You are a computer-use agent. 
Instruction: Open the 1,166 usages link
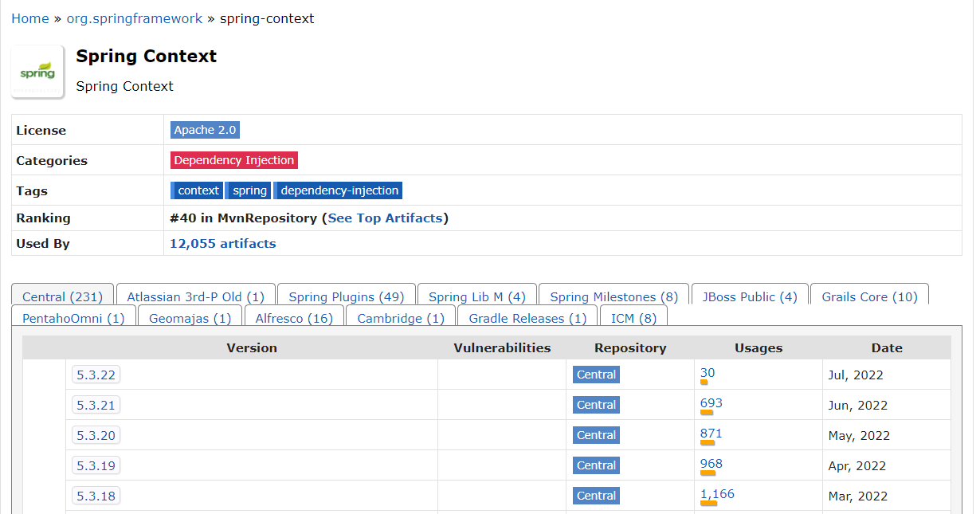[717, 493]
